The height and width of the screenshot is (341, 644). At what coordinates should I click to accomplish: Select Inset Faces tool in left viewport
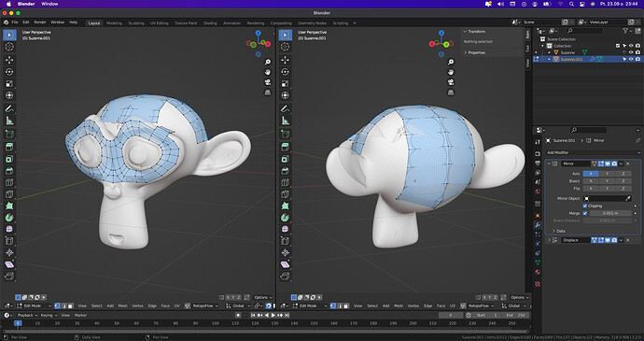click(x=9, y=159)
